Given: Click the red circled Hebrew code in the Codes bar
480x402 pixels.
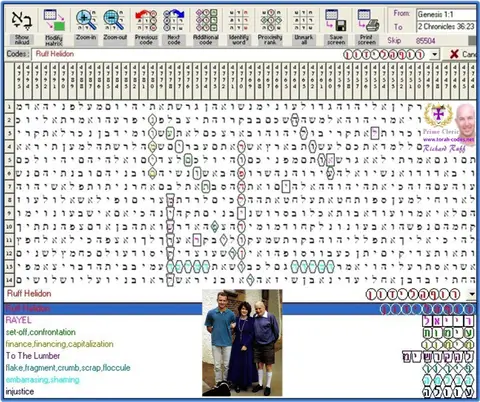Looking at the screenshot, I should coord(384,54).
